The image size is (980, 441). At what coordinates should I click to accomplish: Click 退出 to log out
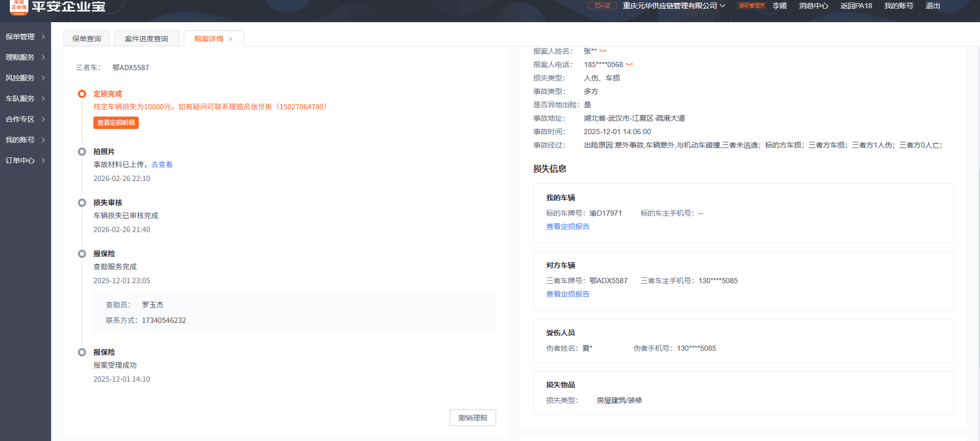pyautogui.click(x=933, y=6)
